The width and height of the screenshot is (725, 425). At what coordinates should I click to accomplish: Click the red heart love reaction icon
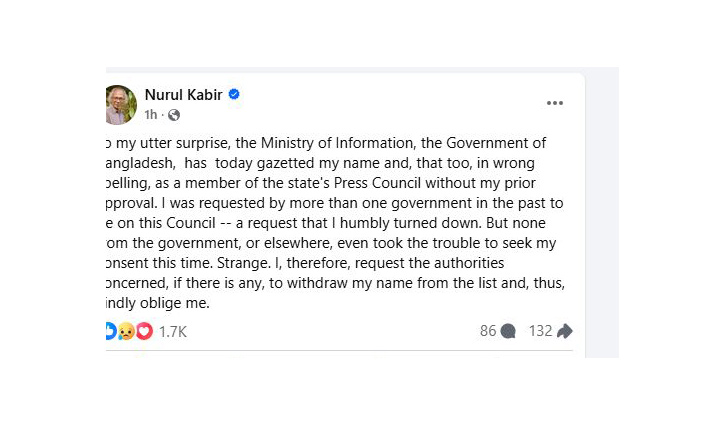click(x=144, y=331)
